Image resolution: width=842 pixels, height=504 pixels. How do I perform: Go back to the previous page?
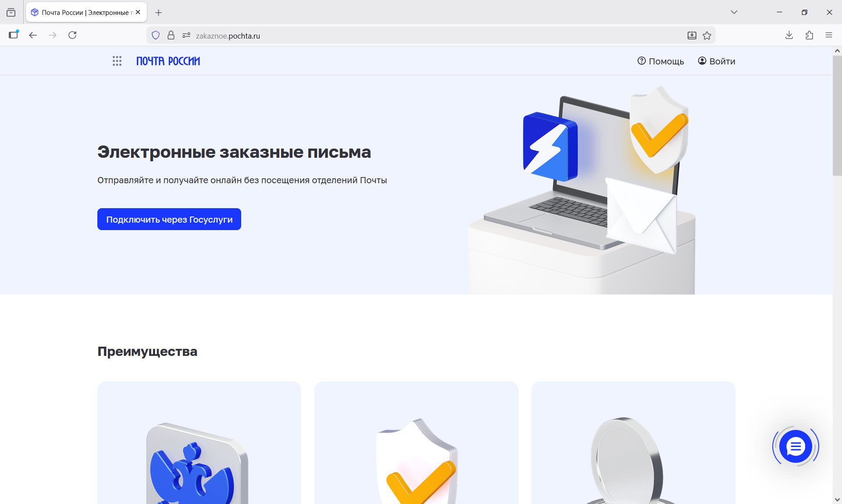click(33, 35)
